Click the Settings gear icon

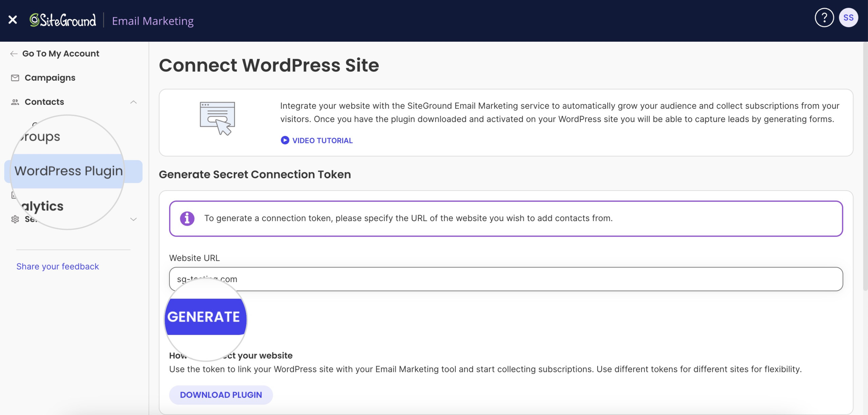(15, 219)
